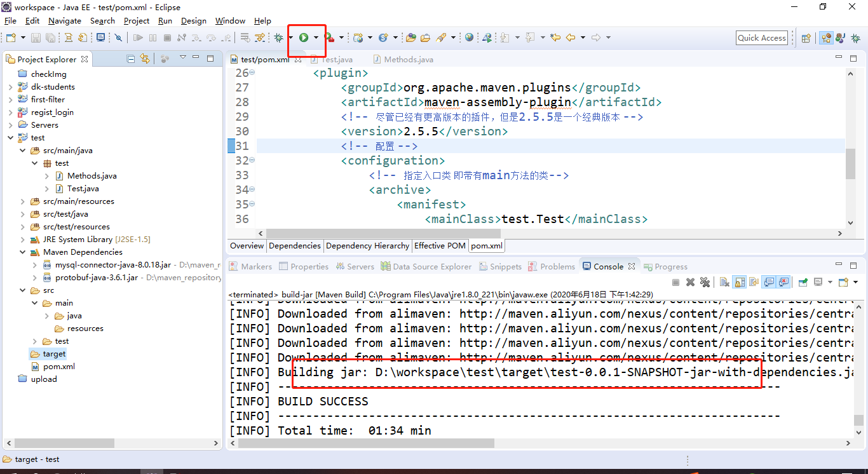Pin the Console view

click(803, 282)
